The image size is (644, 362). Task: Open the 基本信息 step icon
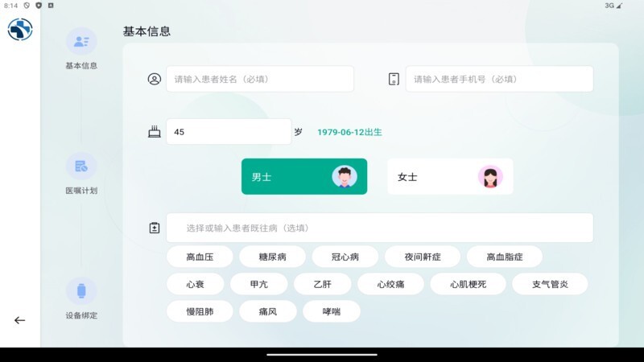pyautogui.click(x=81, y=41)
